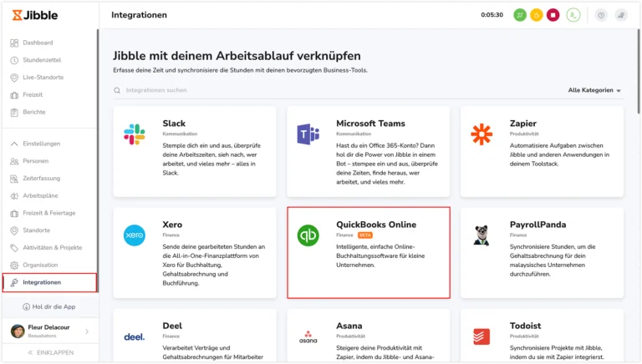
Task: Click the Deel logo
Action: point(135,336)
